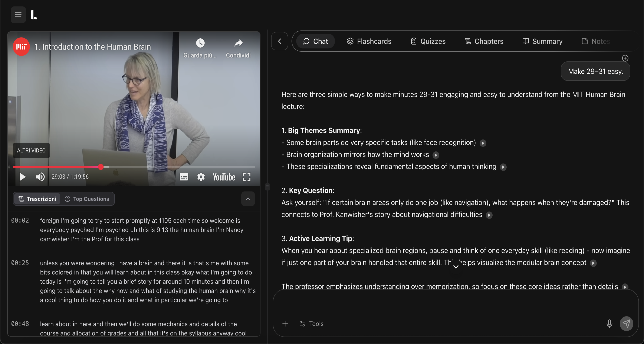Open the hamburger sidebar menu
This screenshot has height=344, width=644.
coord(18,15)
